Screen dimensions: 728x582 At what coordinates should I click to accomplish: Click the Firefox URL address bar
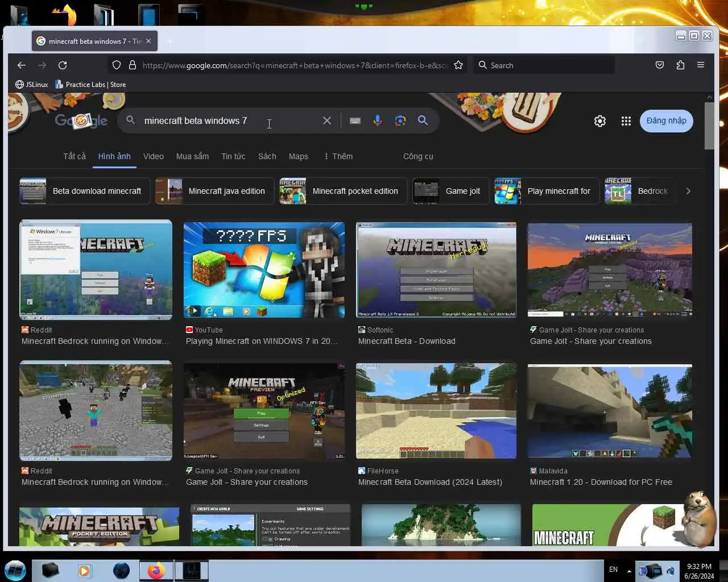[295, 65]
